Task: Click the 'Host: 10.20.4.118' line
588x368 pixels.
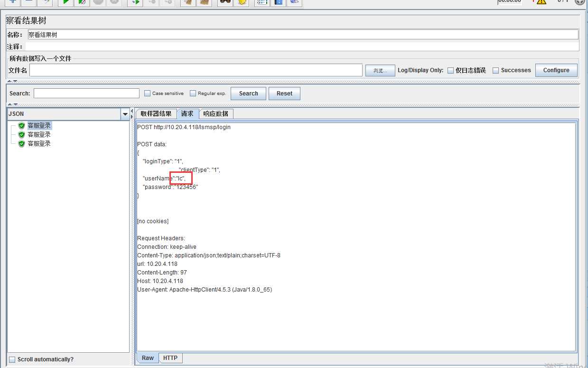Action: click(160, 281)
